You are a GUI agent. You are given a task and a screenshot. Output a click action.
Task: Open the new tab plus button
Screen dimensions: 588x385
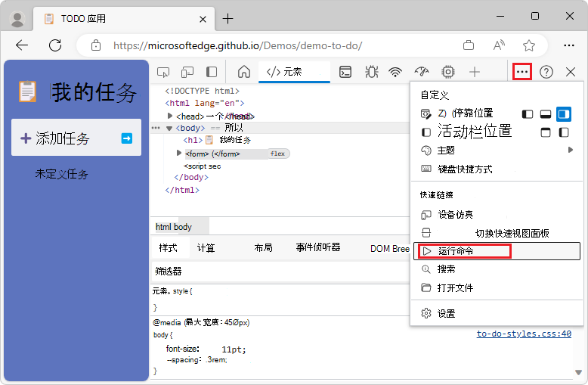coord(227,18)
